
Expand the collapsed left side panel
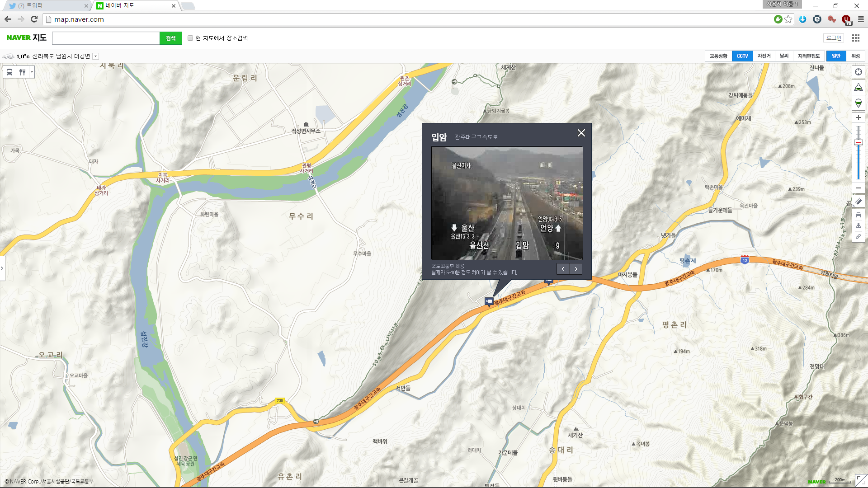(2, 268)
